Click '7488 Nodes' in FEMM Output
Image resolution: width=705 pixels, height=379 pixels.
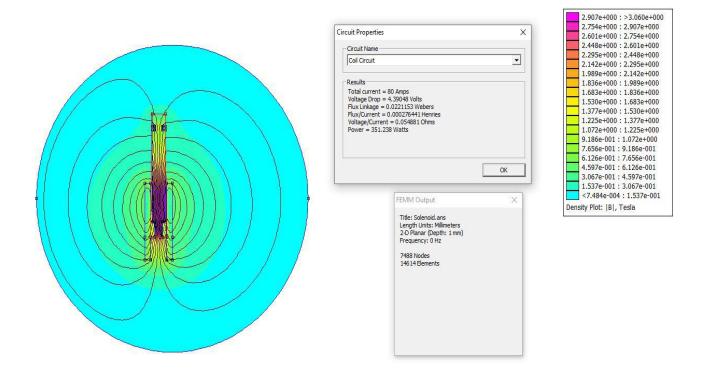point(415,256)
